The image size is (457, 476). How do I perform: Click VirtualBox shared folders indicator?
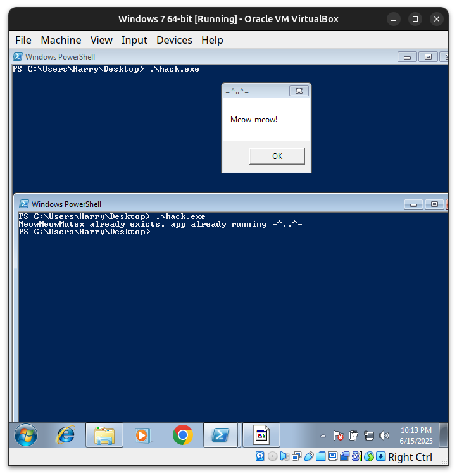pyautogui.click(x=321, y=456)
